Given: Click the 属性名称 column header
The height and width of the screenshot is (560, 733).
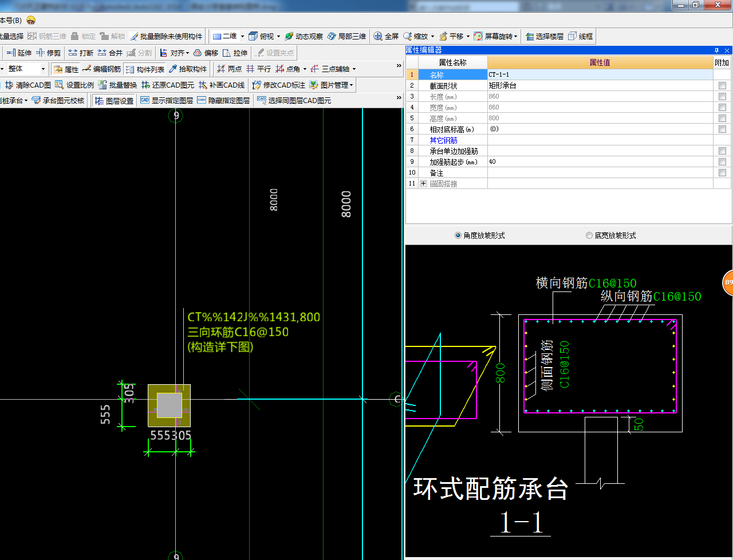Looking at the screenshot, I should [452, 62].
